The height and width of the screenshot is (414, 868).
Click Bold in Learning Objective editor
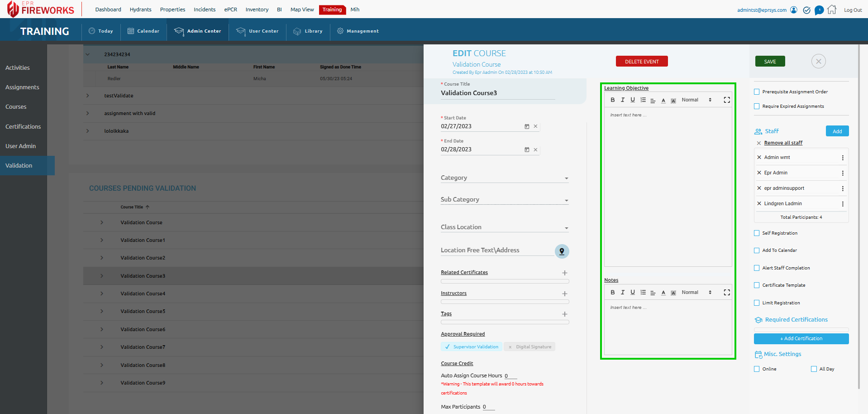[612, 100]
